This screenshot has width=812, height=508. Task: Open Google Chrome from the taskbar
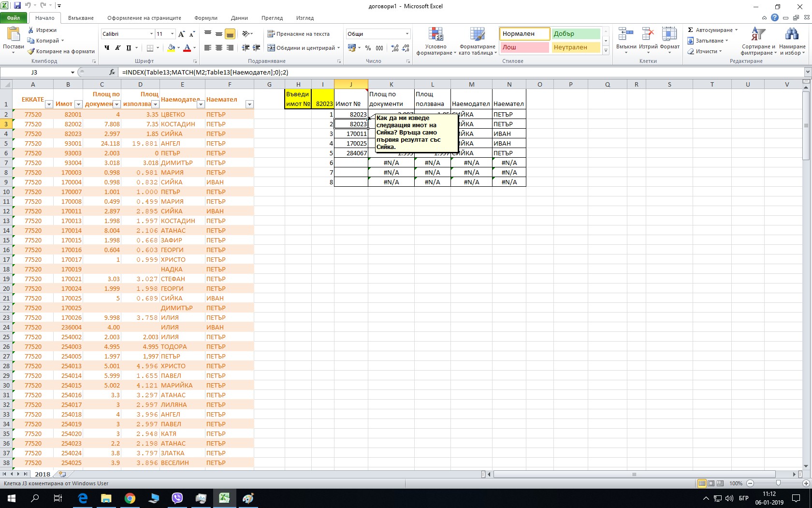click(x=130, y=498)
